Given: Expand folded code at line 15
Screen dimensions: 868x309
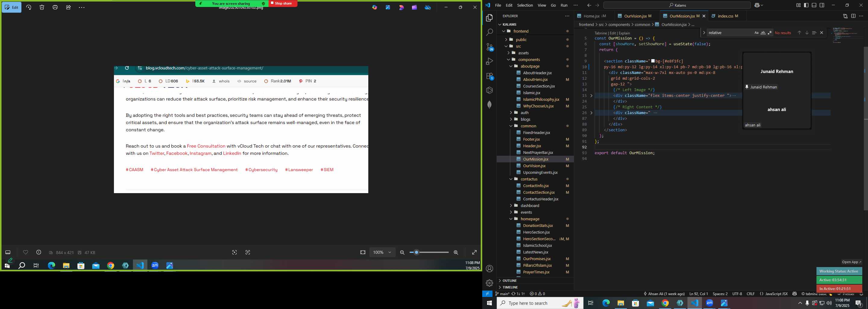Looking at the screenshot, I should pos(591,96).
